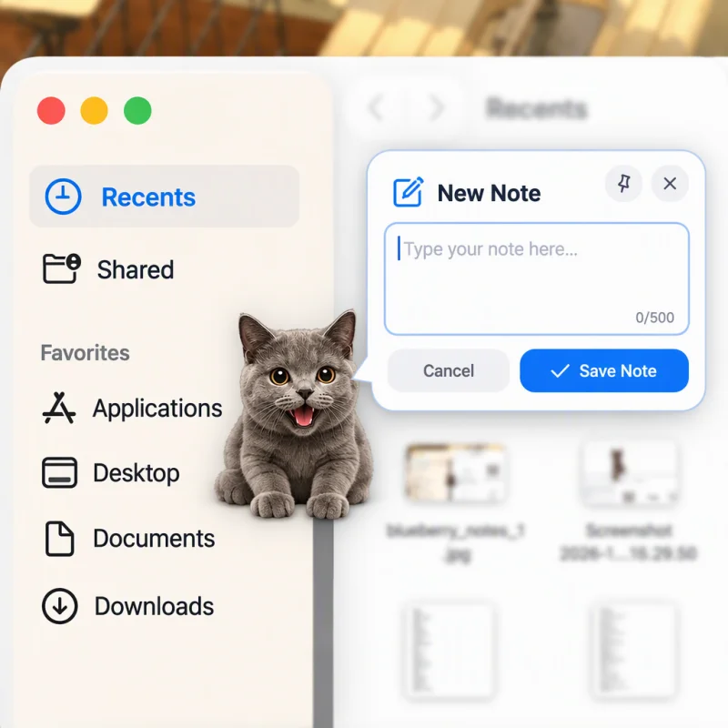728x728 pixels.
Task: Click the Favorites section header
Action: [85, 353]
